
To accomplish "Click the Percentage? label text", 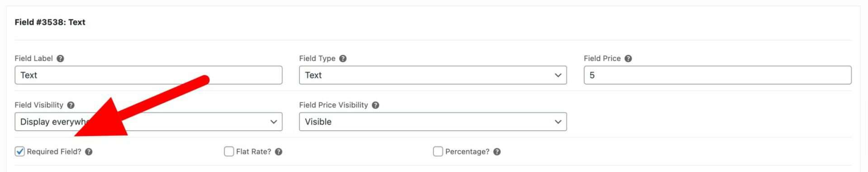I will [x=467, y=152].
